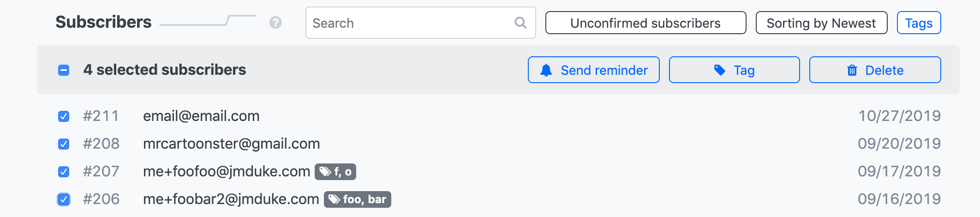Delete the selected subscribers
This screenshot has height=217, width=980.
click(x=875, y=70)
